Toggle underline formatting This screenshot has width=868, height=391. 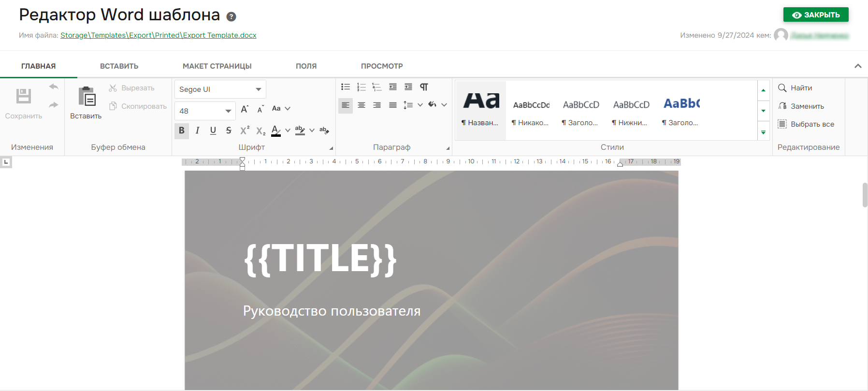(x=213, y=130)
